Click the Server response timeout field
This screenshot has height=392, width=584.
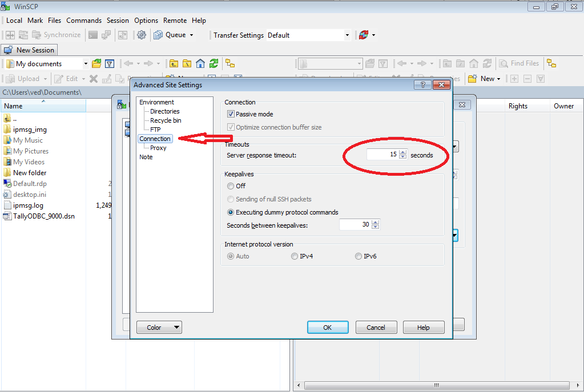[x=382, y=155]
